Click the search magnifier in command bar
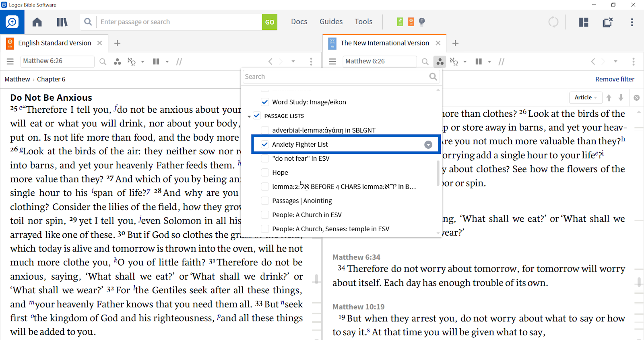Screen dimensions: 644x340 (88, 22)
